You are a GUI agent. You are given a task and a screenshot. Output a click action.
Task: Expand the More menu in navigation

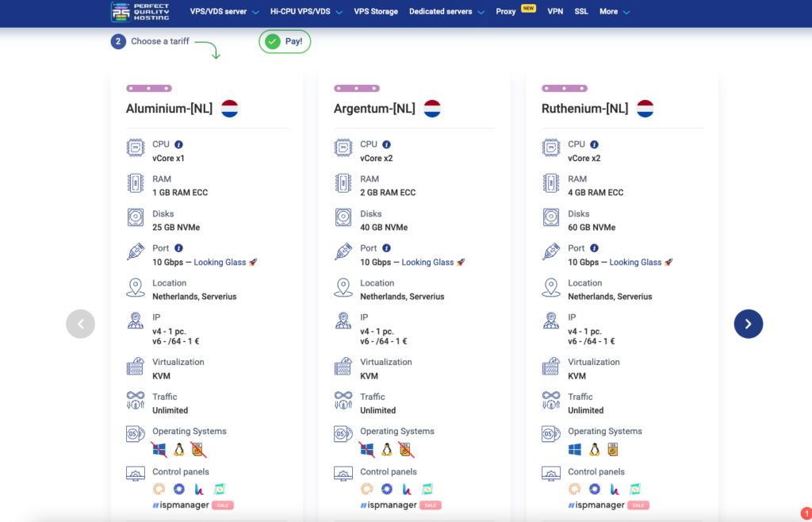615,12
